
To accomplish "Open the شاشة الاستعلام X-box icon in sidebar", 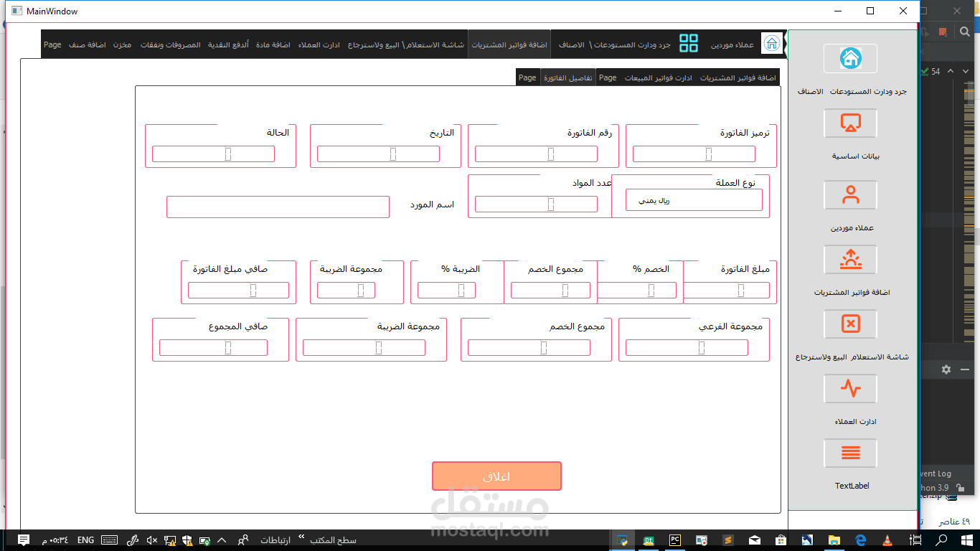I will pyautogui.click(x=850, y=324).
